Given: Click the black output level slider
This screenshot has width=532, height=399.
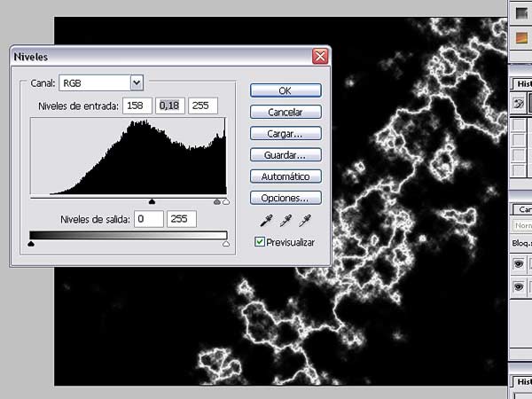Looking at the screenshot, I should pos(31,244).
